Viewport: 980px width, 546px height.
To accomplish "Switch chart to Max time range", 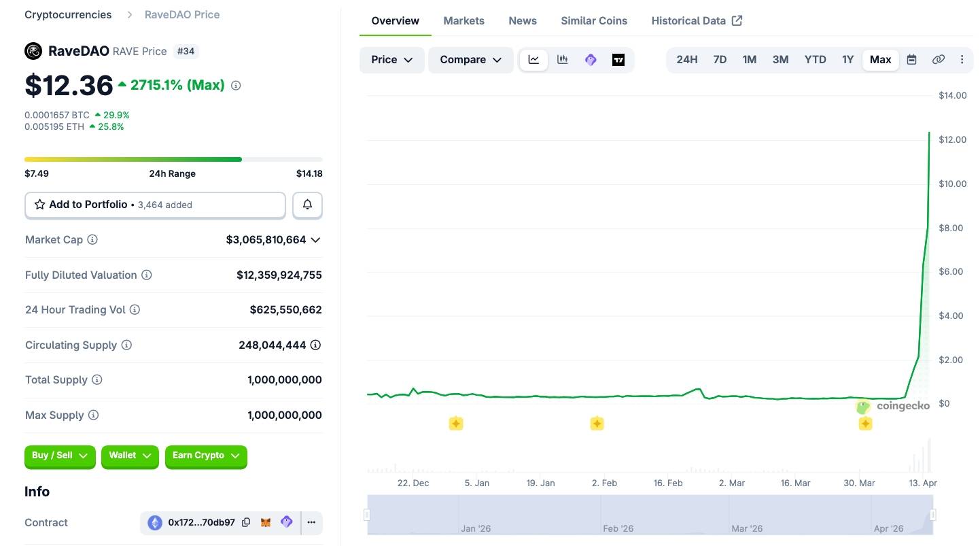I will (x=880, y=60).
